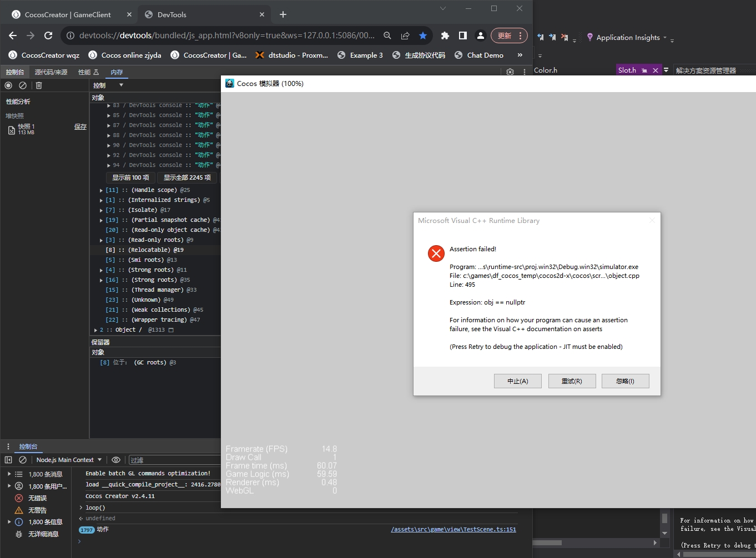Delete selected profile trash icon
This screenshot has height=558, width=756.
click(39, 85)
